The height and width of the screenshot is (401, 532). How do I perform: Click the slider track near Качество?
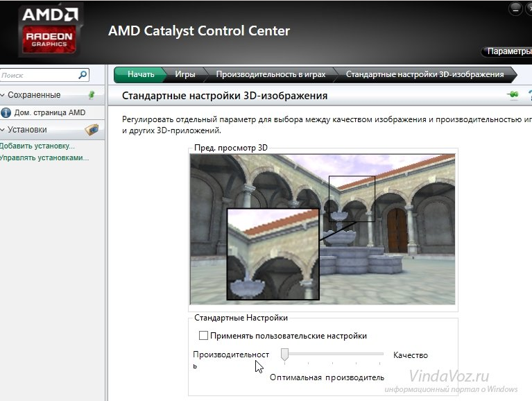point(379,354)
